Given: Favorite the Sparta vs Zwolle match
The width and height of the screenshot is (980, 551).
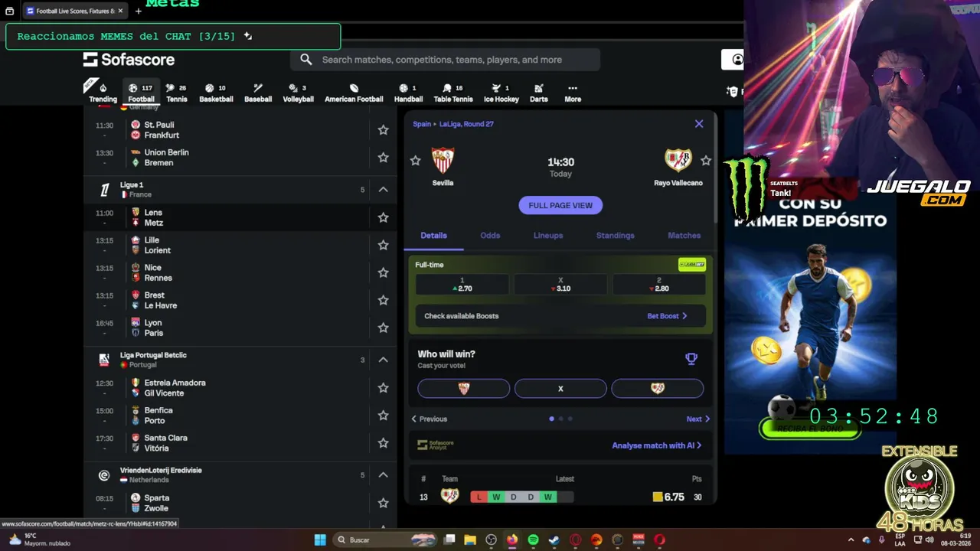Looking at the screenshot, I should pos(383,503).
